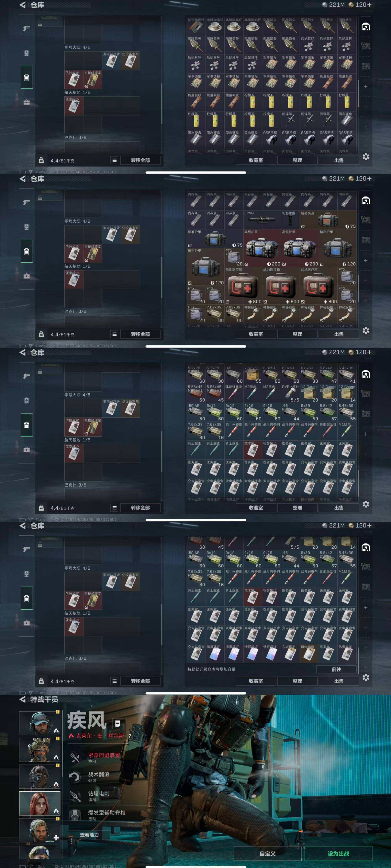Image resolution: width=391 pixels, height=868 pixels.
Task: Click the 自定义 customize button
Action: click(268, 854)
